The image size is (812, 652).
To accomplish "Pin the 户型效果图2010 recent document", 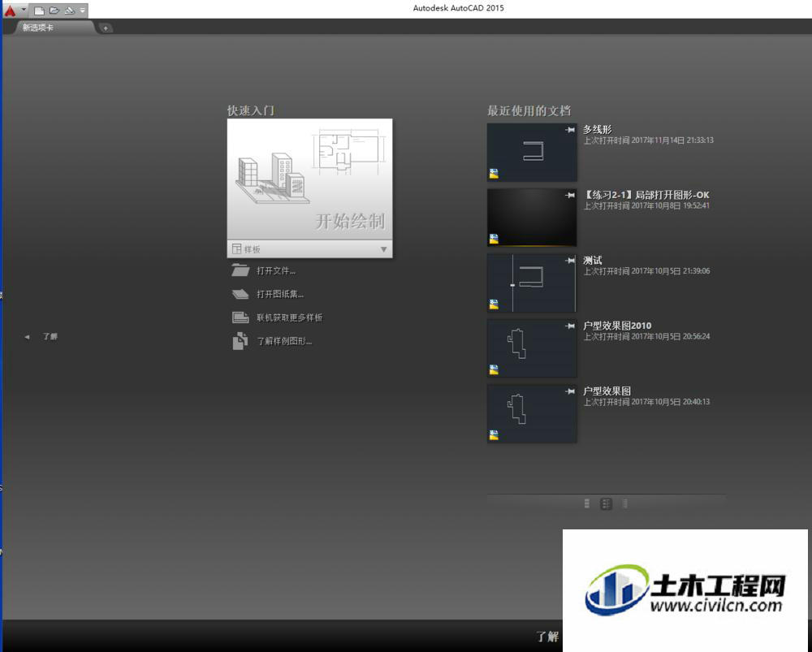I will [570, 326].
